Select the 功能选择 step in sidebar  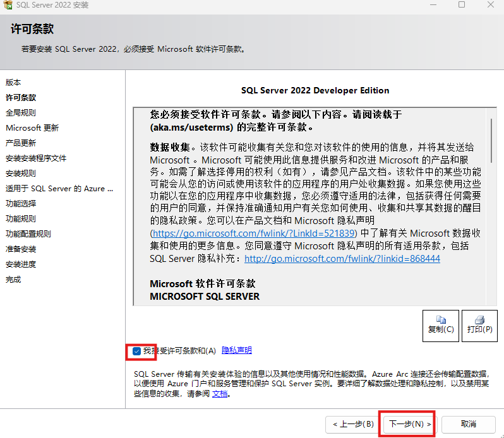coord(21,204)
